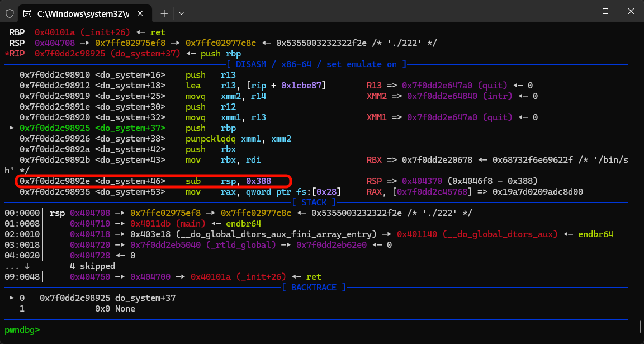Click the '4 skipped' stack line

(92, 266)
